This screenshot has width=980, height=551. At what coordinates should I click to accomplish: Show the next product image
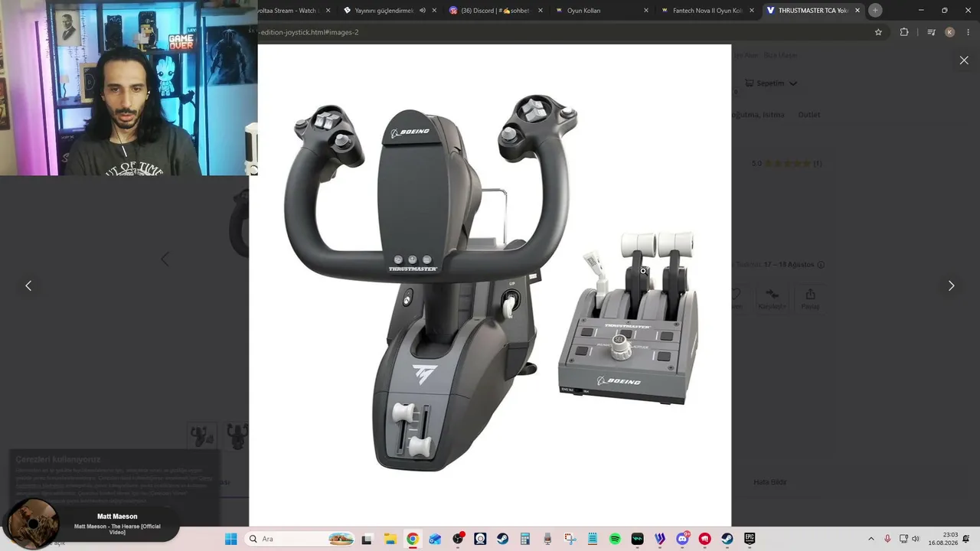[951, 285]
